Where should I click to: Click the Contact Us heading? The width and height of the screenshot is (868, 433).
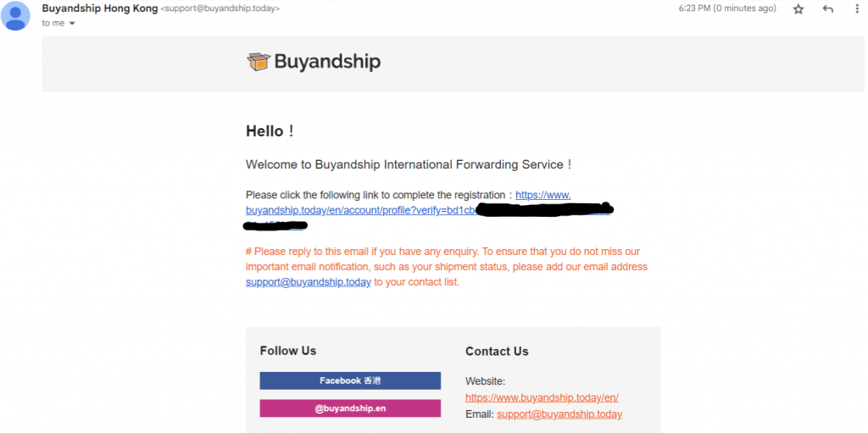tap(497, 351)
